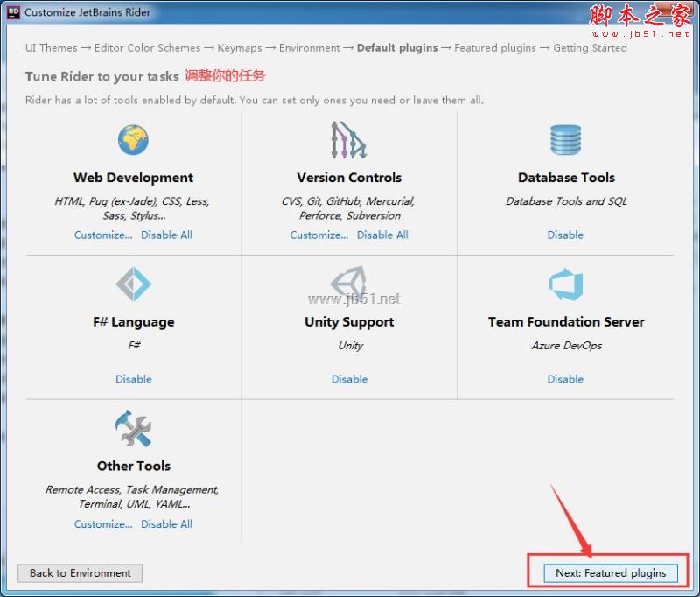Open Customize for Version Controls
Viewport: 700px width, 597px height.
319,235
